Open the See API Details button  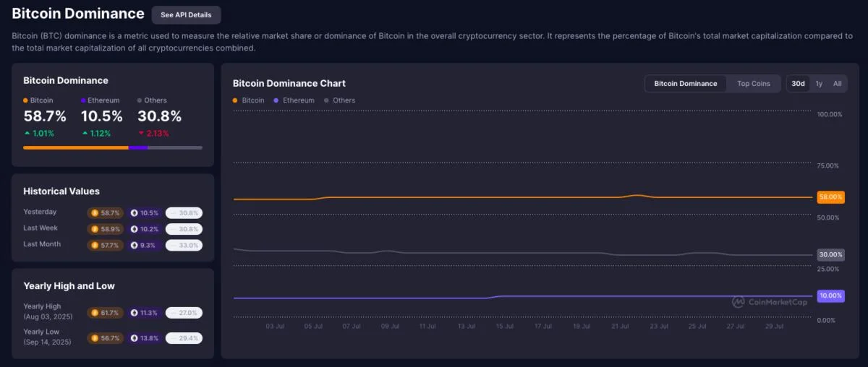[186, 14]
